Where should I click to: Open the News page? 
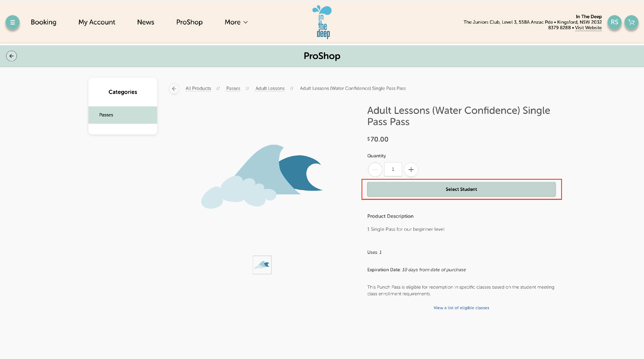(146, 22)
